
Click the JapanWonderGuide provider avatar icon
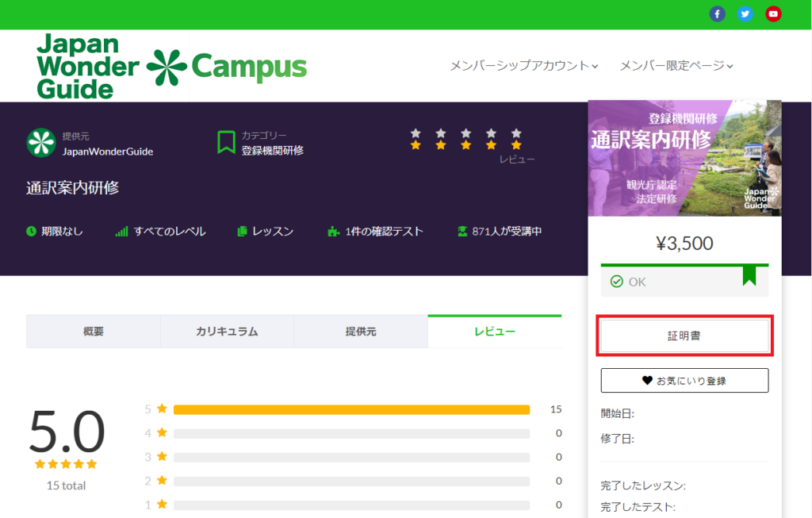(x=40, y=143)
